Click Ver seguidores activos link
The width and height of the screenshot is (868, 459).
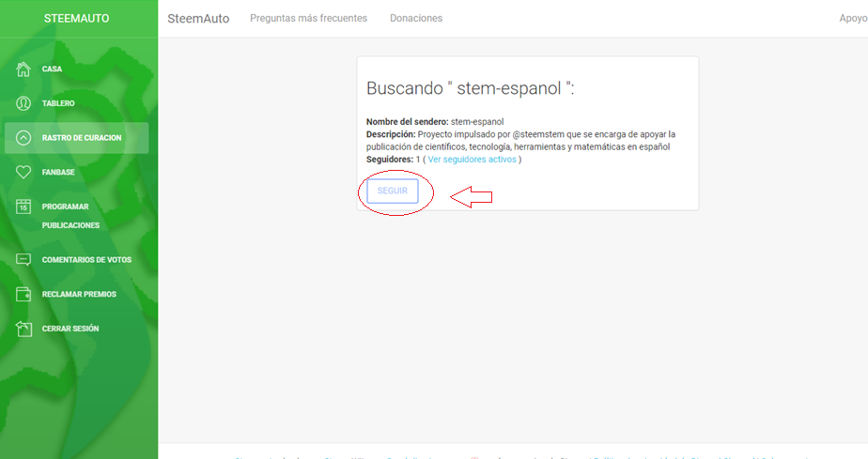473,160
